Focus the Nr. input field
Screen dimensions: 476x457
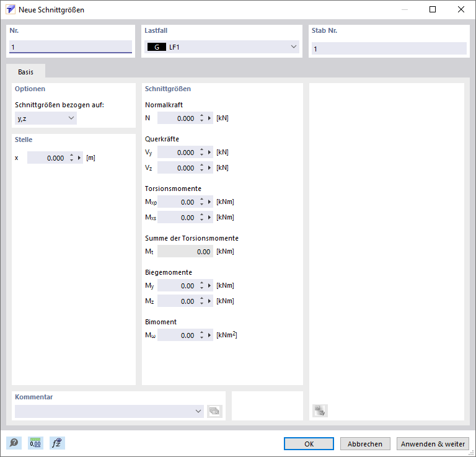[x=71, y=47]
